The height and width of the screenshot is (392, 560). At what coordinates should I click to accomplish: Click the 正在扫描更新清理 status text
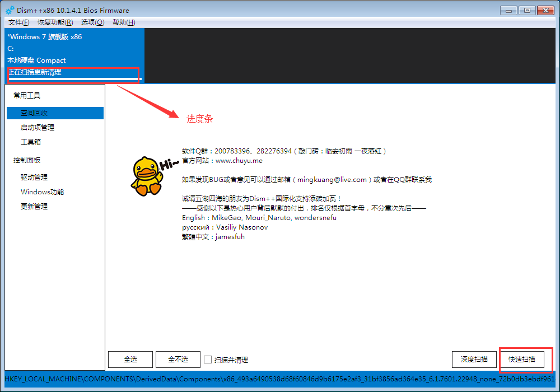(35, 72)
